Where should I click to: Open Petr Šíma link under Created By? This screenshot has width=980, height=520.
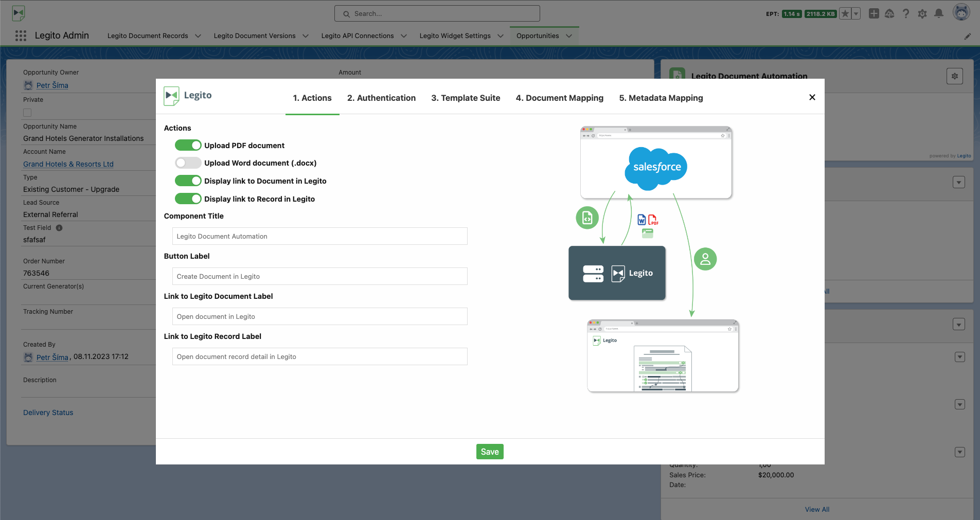(52, 357)
